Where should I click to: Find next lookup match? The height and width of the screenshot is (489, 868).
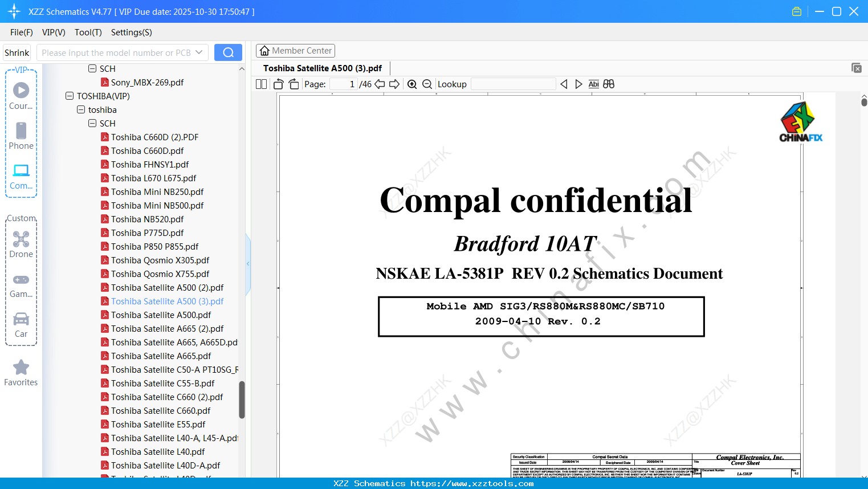(578, 84)
